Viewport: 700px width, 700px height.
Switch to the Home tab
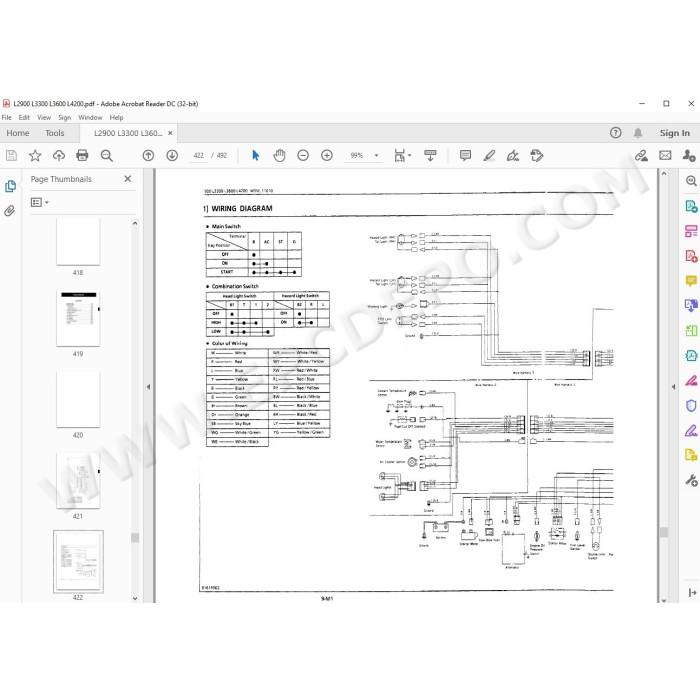pos(18,133)
